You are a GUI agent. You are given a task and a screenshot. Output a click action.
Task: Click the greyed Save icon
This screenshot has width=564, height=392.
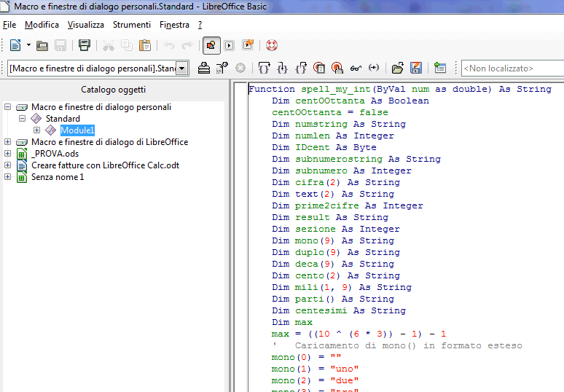click(60, 46)
